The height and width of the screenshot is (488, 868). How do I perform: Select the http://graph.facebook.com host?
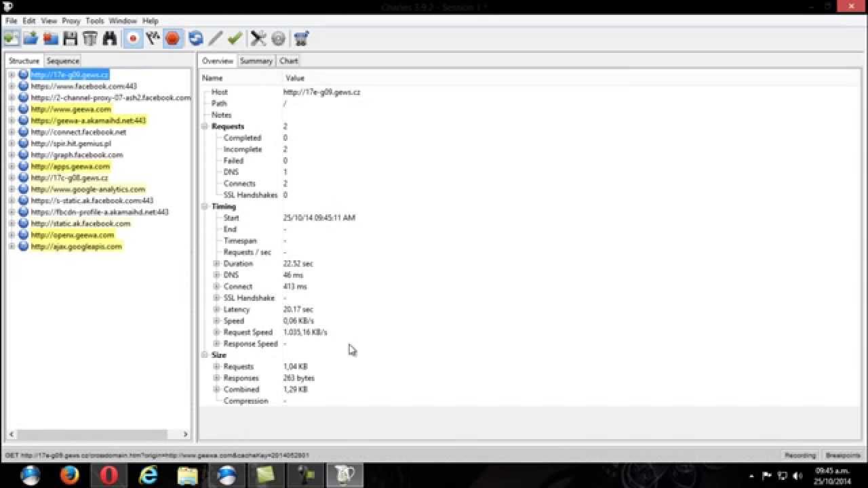point(77,155)
